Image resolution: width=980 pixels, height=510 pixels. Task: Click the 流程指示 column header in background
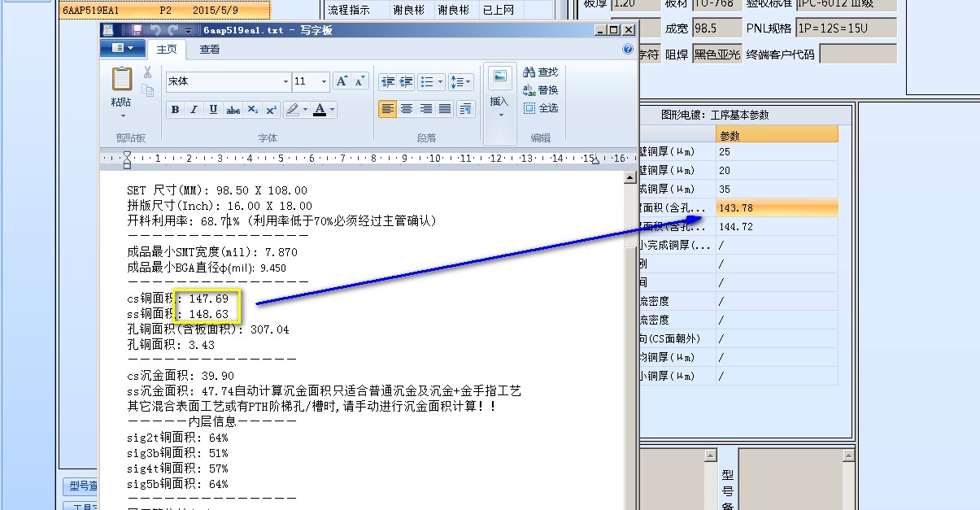coord(349,11)
